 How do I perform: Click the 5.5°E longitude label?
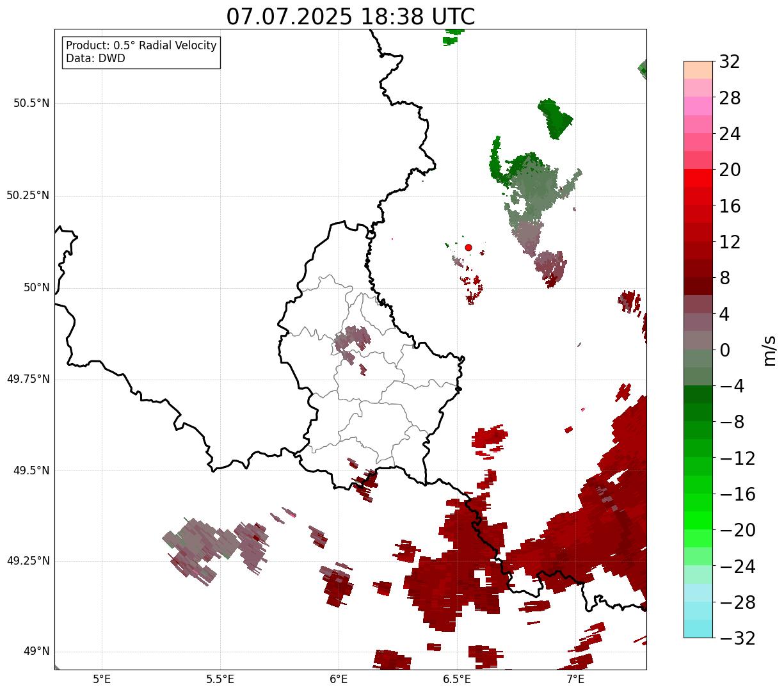coord(220,679)
